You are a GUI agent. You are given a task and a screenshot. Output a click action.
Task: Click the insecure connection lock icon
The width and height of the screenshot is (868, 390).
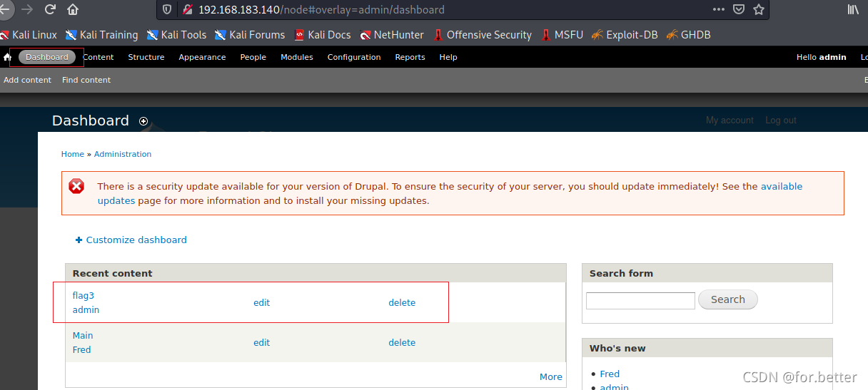click(x=187, y=10)
